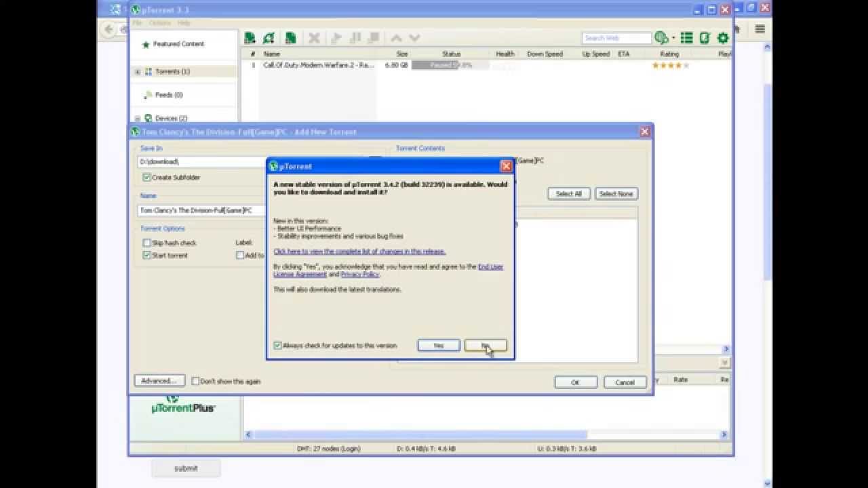Viewport: 868px width, 488px height.
Task: Check the Add to top checkbox
Action: coord(240,256)
